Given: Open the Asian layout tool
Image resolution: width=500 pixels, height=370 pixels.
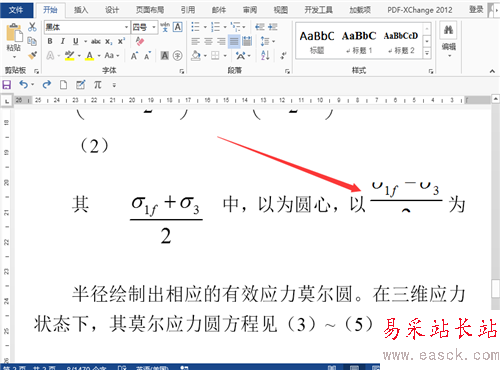Looking at the screenshot, I should pyautogui.click(x=240, y=55).
